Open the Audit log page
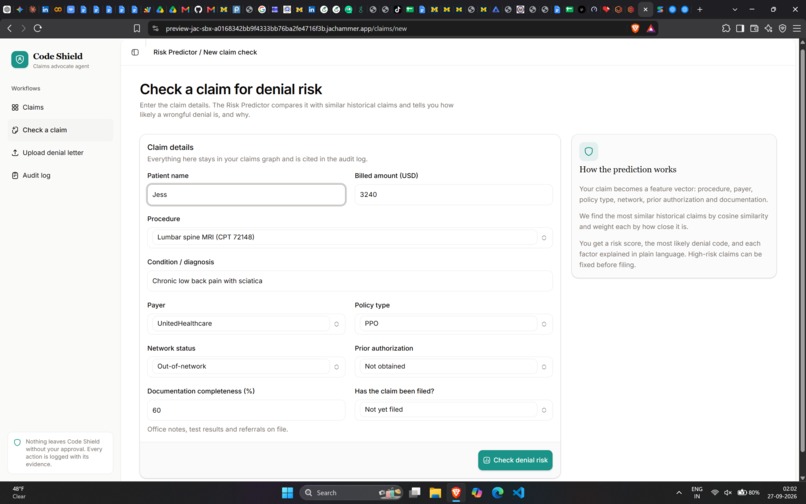 60,175
